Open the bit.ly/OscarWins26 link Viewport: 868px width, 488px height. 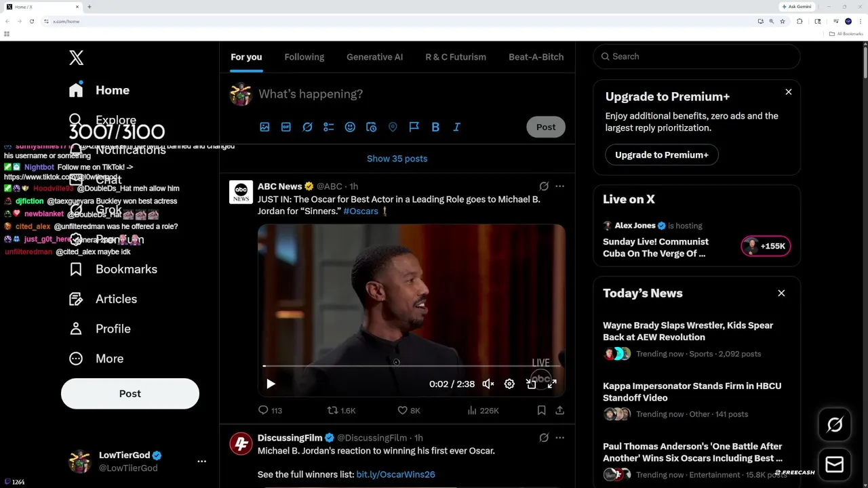[395, 475]
